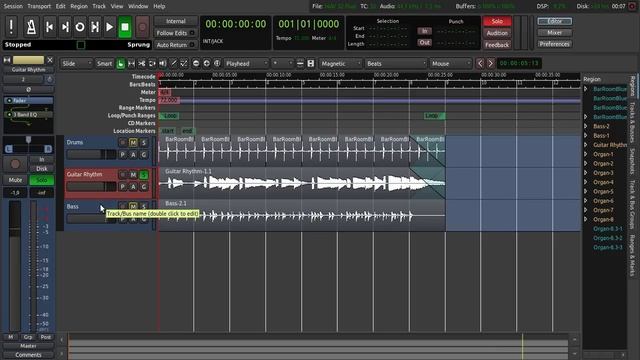Click the MIDI panic exclamation icon
Viewport: 640px width, 360px height.
(11, 27)
